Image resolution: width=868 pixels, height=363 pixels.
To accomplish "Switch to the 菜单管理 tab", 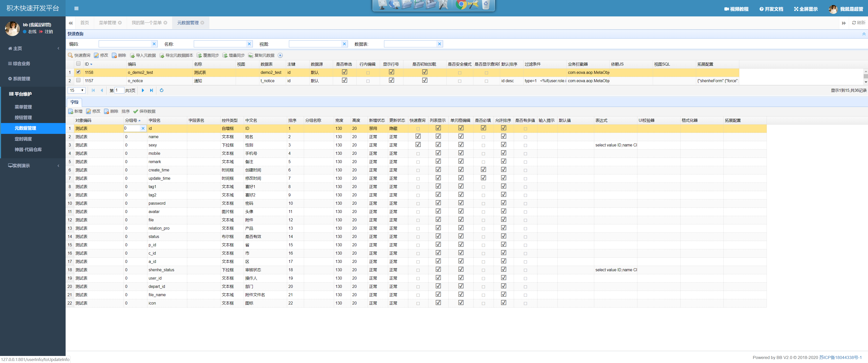I will point(107,22).
